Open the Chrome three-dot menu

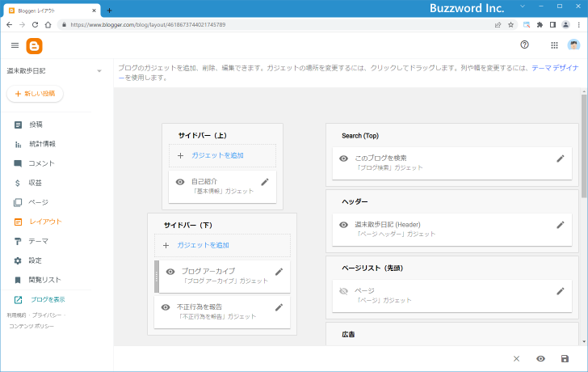coord(579,25)
